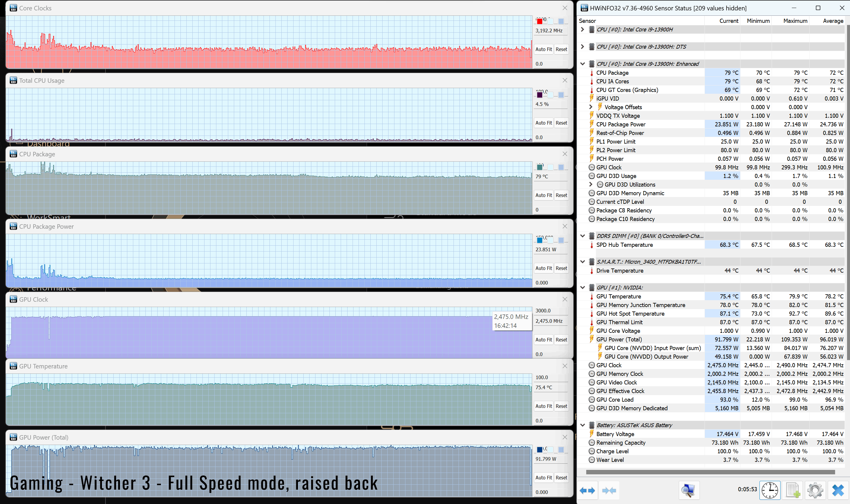Open the remote monitor magnifier icon
The height and width of the screenshot is (504, 850).
pos(689,490)
